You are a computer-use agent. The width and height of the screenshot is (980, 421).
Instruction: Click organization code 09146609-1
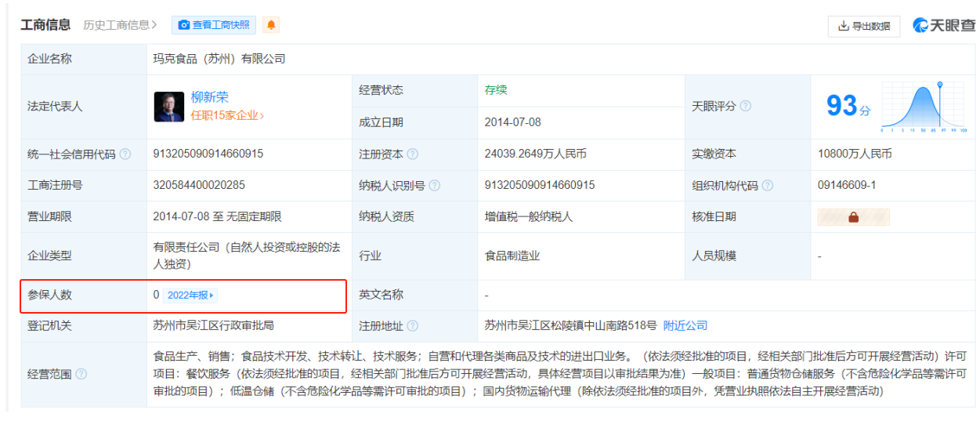[846, 185]
